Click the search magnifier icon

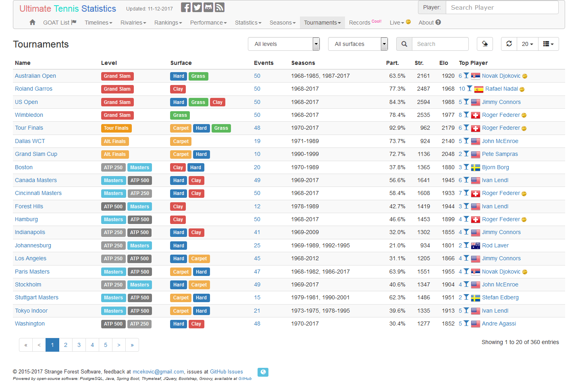[x=404, y=44]
